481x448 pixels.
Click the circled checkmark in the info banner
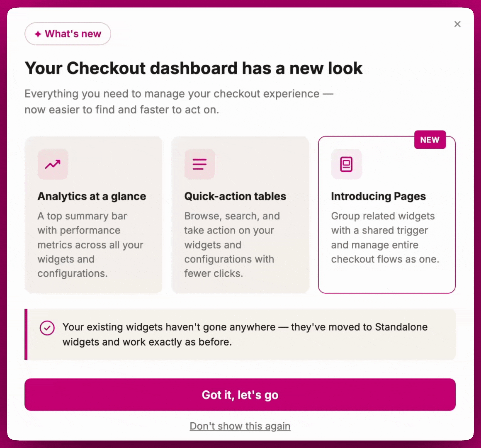pyautogui.click(x=47, y=328)
